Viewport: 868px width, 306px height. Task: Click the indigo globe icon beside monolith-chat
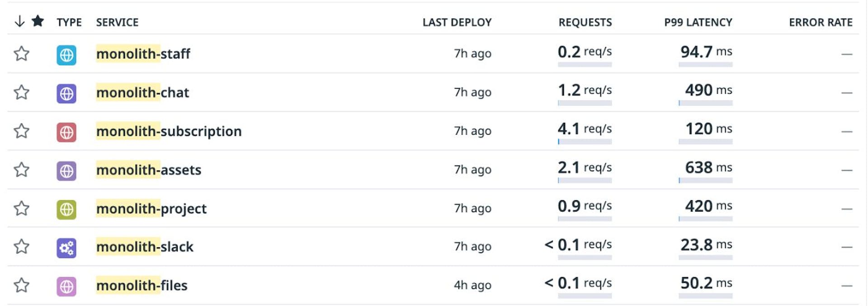(66, 93)
